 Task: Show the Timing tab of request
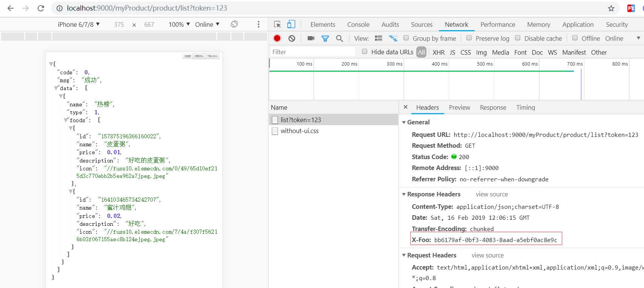click(526, 107)
